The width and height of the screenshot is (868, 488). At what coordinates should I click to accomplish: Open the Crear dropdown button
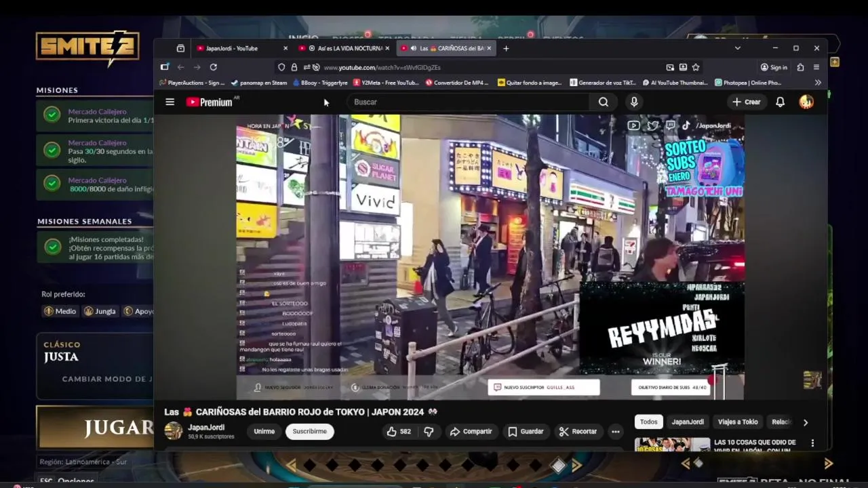point(746,102)
